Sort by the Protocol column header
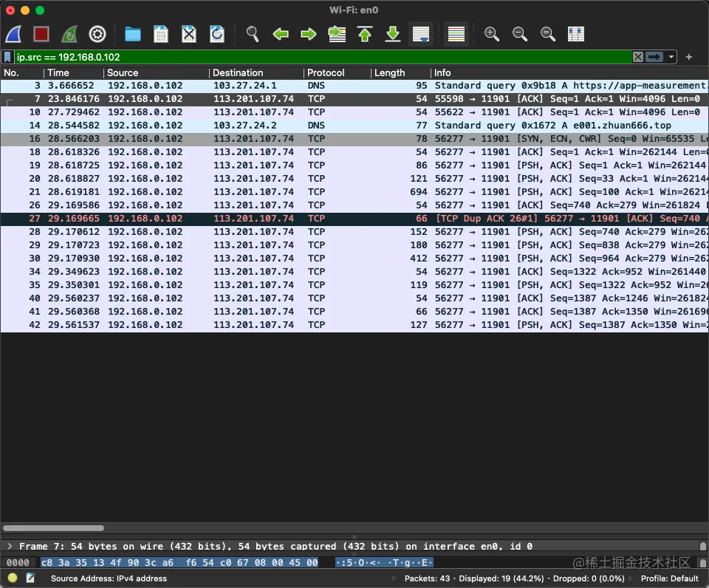This screenshot has height=588, width=709. (x=338, y=73)
